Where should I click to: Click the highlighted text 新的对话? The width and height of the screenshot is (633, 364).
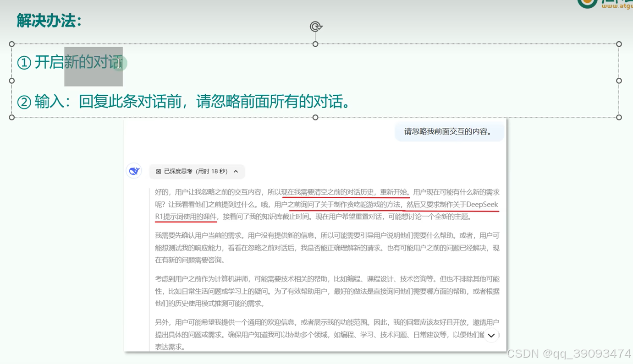94,62
